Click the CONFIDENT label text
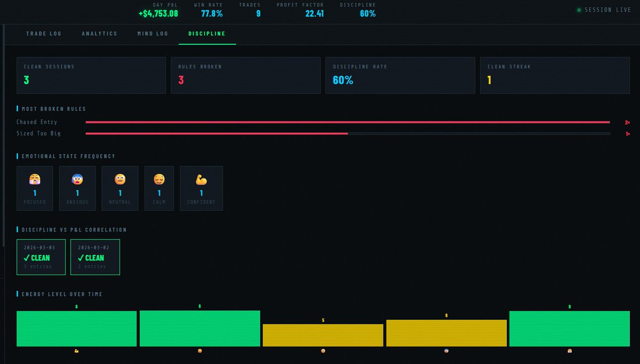Image resolution: width=640 pixels, height=364 pixels. (201, 202)
